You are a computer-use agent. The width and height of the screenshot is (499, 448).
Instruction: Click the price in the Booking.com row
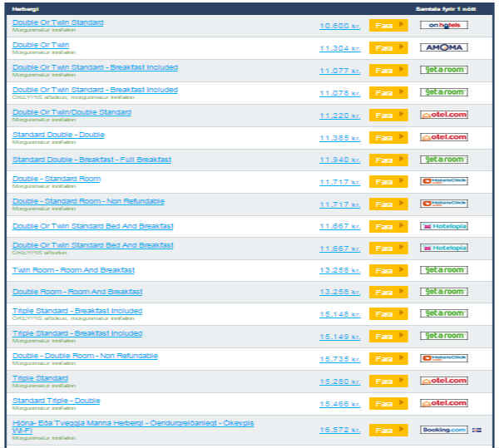point(340,430)
